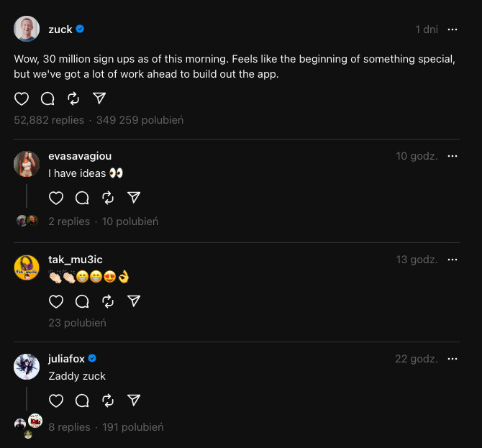This screenshot has height=448, width=482.
Task: Open more options for evasavagiou's reply
Action: click(453, 156)
